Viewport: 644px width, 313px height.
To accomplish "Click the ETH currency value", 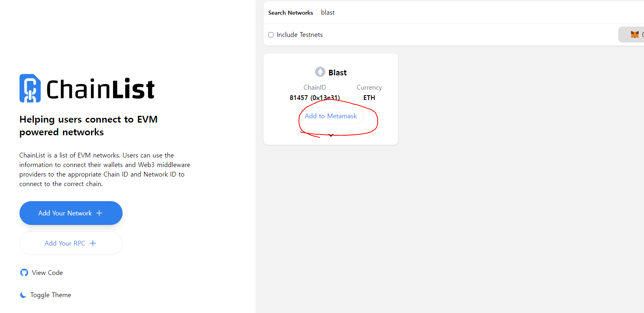I will click(x=369, y=98).
